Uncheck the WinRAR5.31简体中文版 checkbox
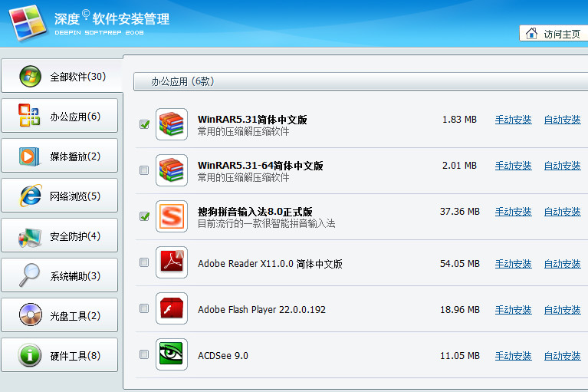The image size is (588, 392). (x=144, y=124)
